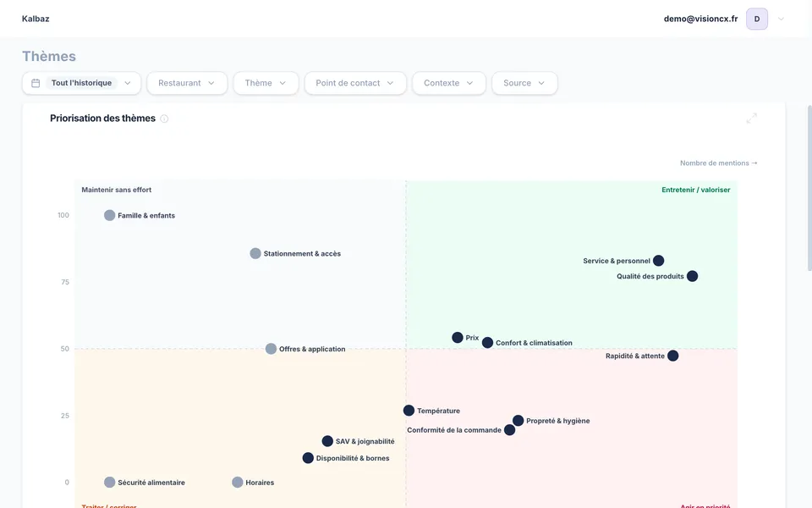This screenshot has width=812, height=508.
Task: Expand the chart to fullscreen
Action: 751,119
